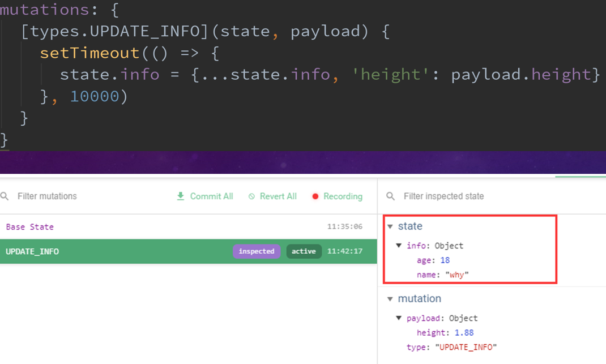Viewport: 606px width, 364px height.
Task: Collapse the mutation section
Action: coord(390,299)
